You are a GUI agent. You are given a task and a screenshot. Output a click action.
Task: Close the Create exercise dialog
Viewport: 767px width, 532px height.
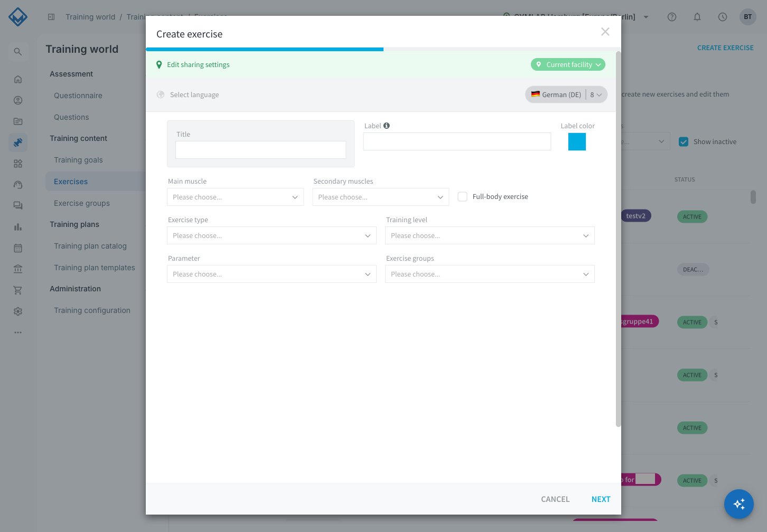click(605, 32)
